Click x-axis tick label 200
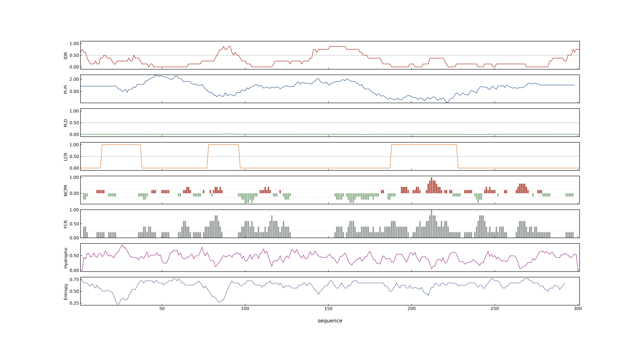Image resolution: width=644 pixels, height=343 pixels. 412,308
